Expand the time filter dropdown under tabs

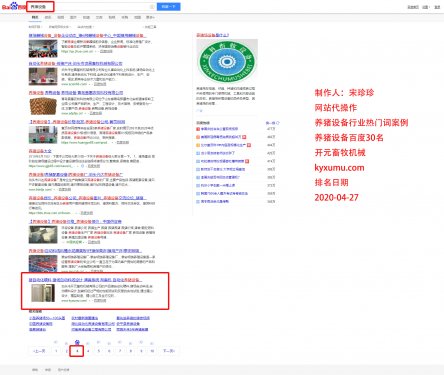(35, 27)
